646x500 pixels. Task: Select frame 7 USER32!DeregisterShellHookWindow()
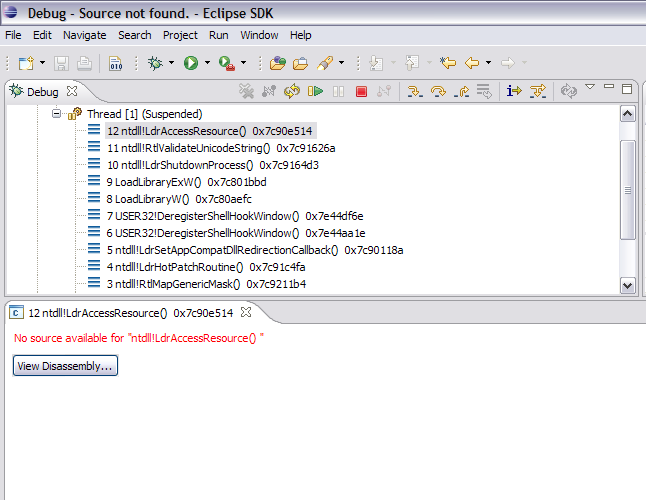pos(235,216)
